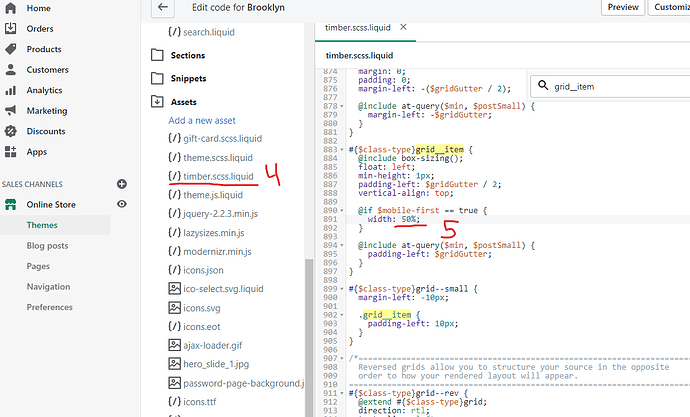The width and height of the screenshot is (690, 417).
Task: Open icons.ttf file
Action: 200,402
